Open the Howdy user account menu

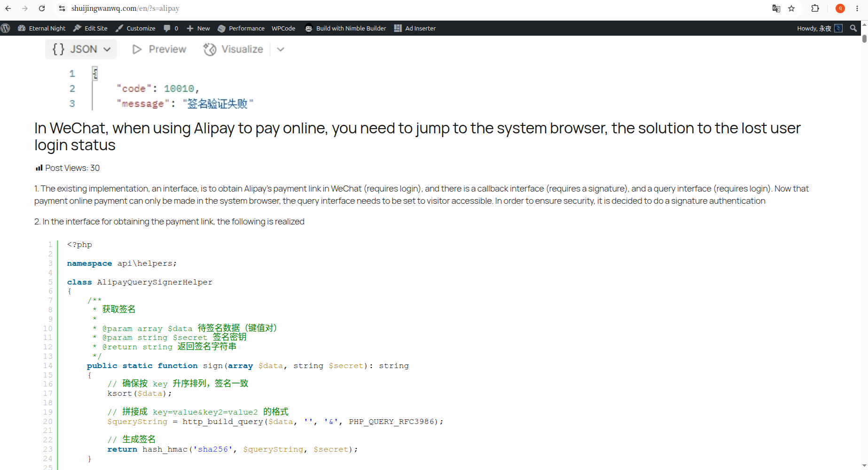[x=820, y=28]
